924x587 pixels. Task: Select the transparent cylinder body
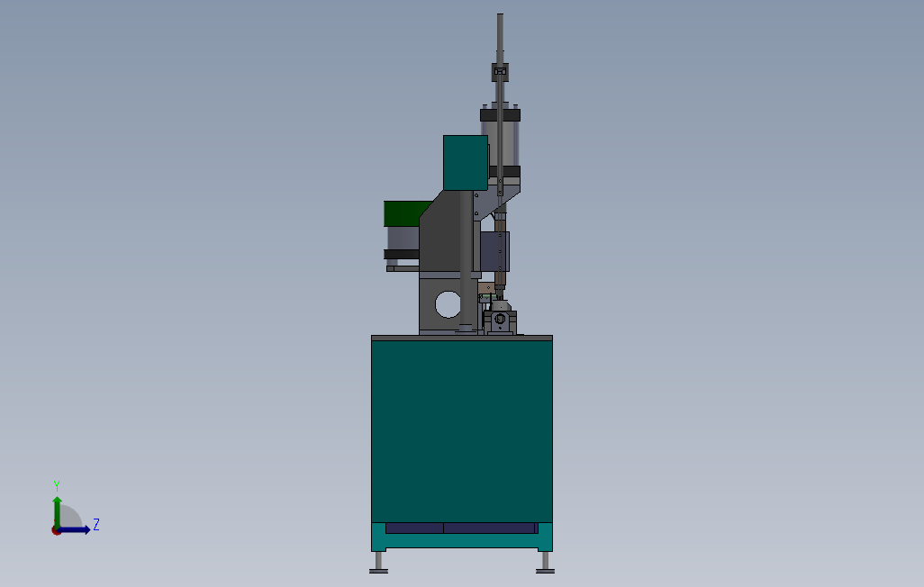coord(501,143)
